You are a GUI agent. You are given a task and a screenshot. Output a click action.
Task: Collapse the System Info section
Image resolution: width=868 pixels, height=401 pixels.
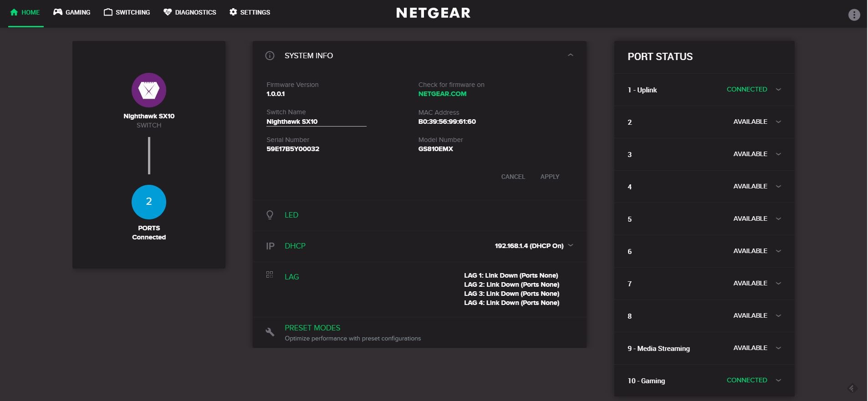[570, 55]
